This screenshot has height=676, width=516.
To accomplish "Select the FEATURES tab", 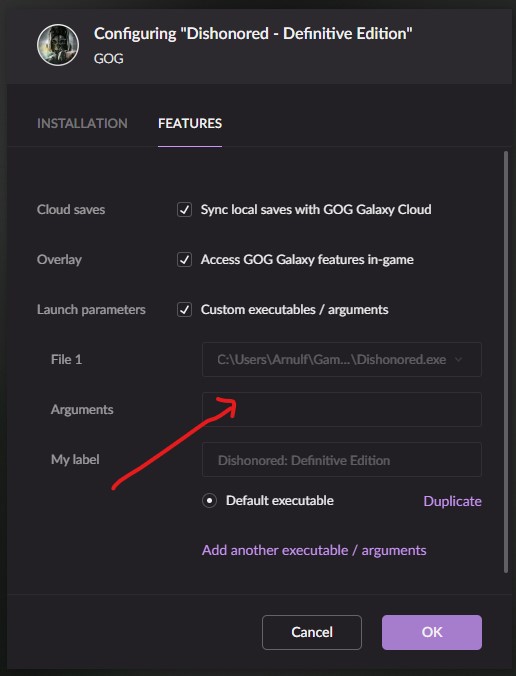I will tap(190, 124).
